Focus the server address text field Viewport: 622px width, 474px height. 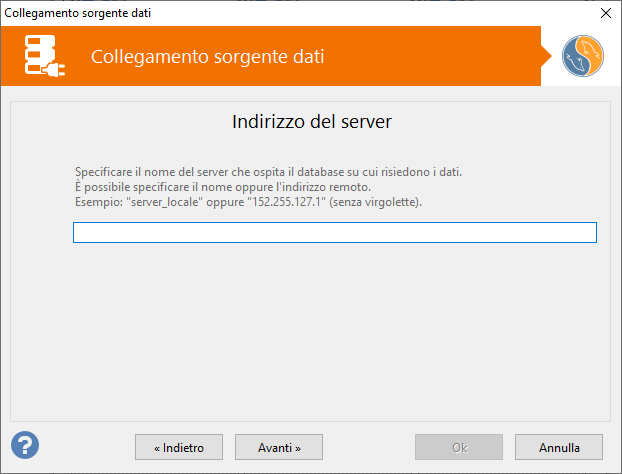pyautogui.click(x=334, y=233)
